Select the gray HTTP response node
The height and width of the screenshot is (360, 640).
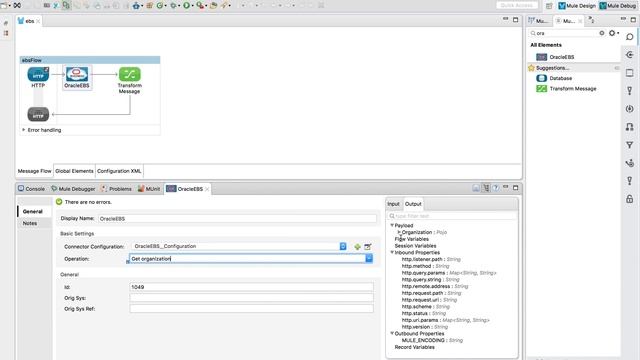[38, 114]
